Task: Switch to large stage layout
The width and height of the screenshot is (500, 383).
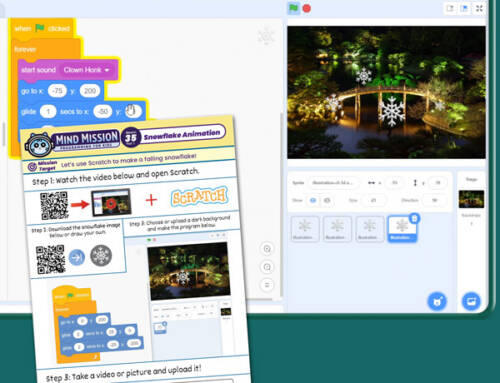Action: [x=464, y=8]
